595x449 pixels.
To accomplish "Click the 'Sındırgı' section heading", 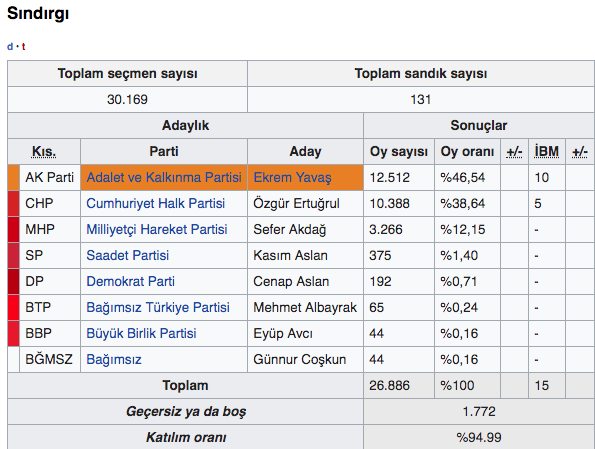I will 38,14.
